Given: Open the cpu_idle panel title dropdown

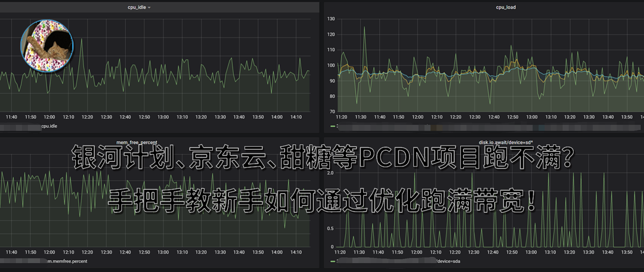Looking at the screenshot, I should (x=139, y=7).
